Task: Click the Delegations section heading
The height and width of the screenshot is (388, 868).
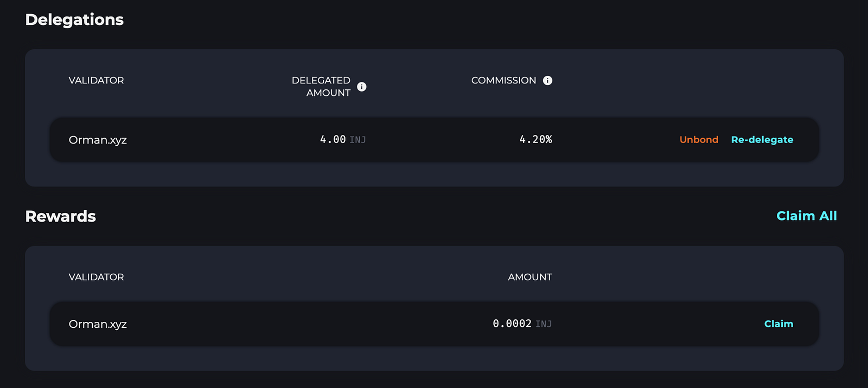Action: click(74, 20)
